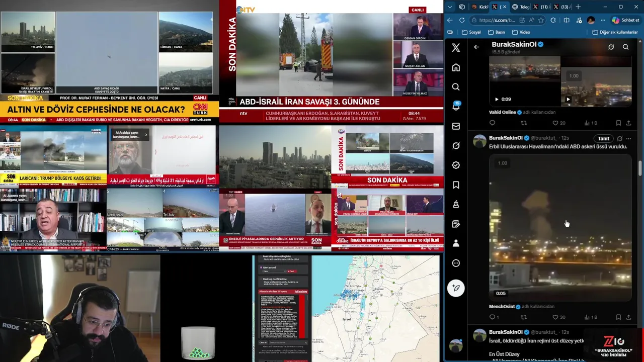Image resolution: width=644 pixels, height=362 pixels.
Task: Open Explore search in X sidebar
Action: [456, 87]
